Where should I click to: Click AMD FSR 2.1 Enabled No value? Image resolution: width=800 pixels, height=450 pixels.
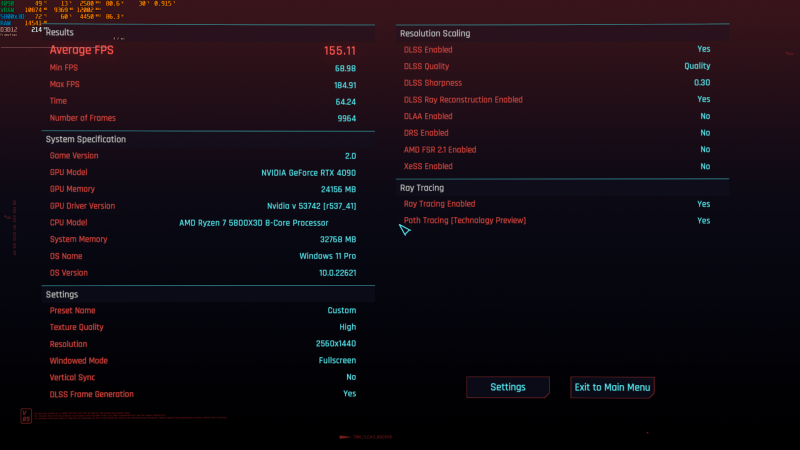click(705, 149)
